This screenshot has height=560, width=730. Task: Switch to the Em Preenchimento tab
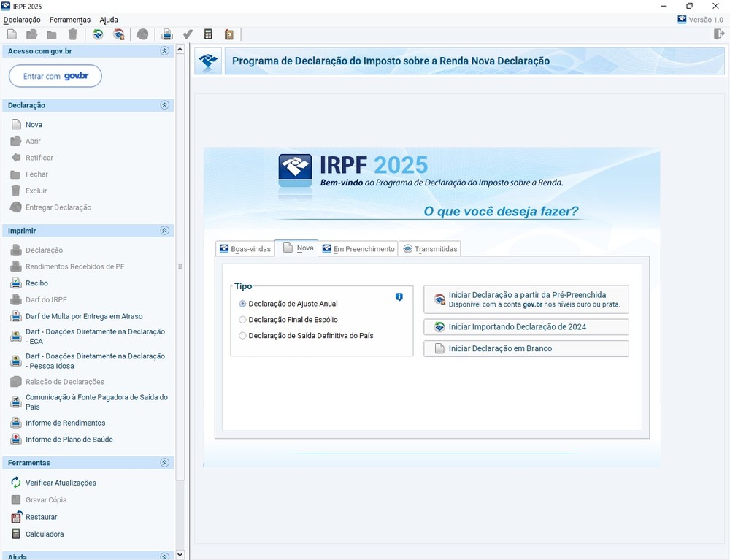click(358, 249)
